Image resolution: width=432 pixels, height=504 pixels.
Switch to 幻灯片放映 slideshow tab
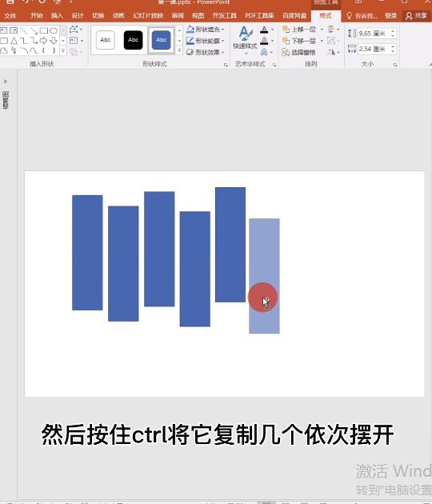point(148,16)
